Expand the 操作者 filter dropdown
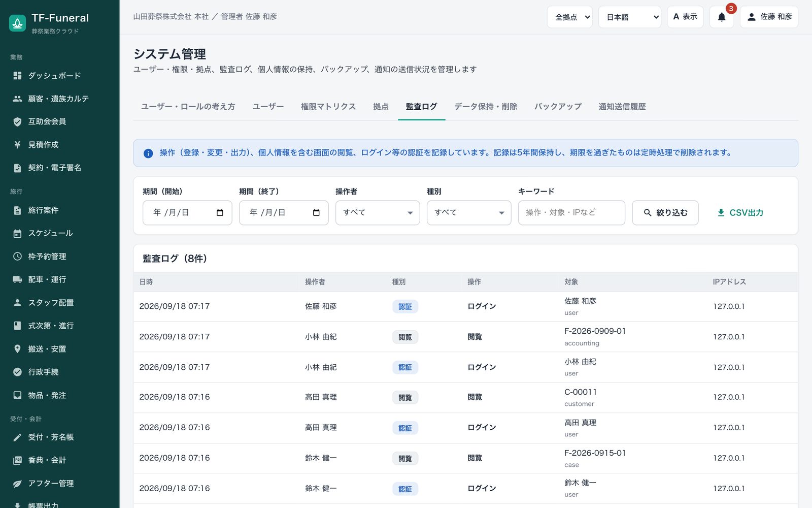This screenshot has height=508, width=812. click(378, 212)
